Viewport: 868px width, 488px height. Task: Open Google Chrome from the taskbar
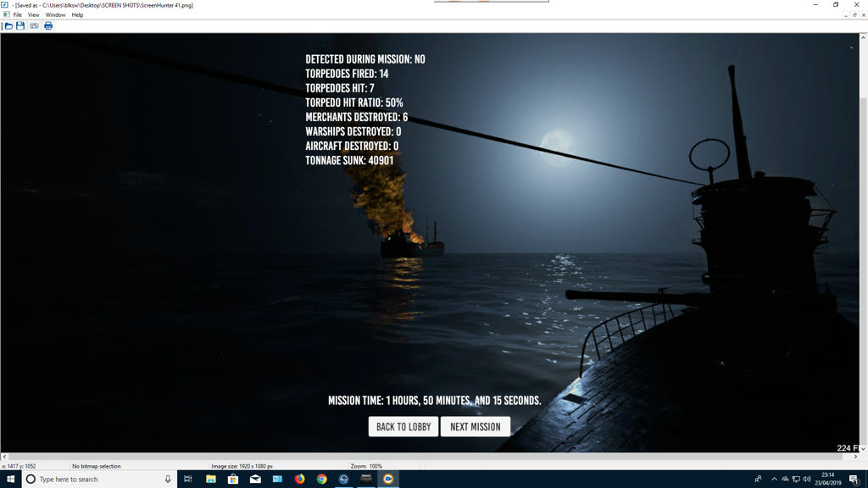321,480
